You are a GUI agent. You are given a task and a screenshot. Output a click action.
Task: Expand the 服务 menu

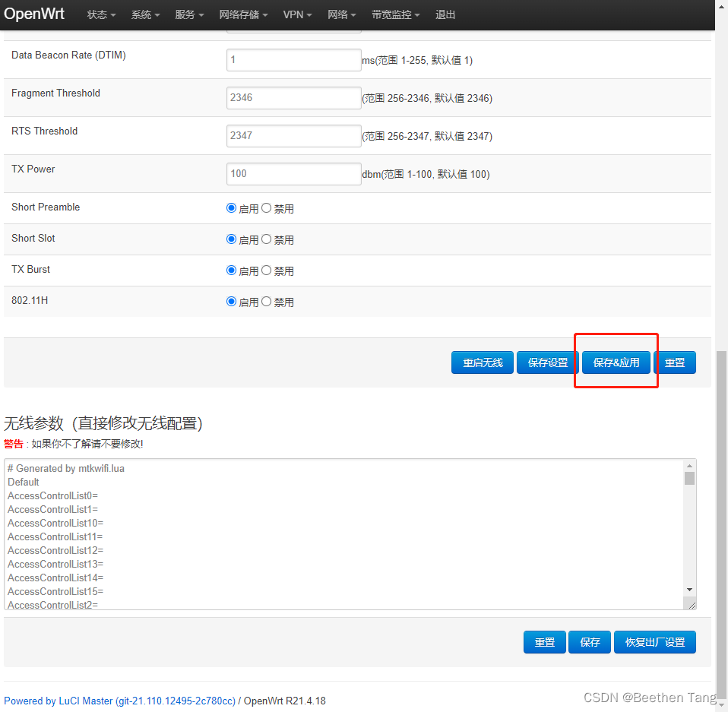(x=189, y=15)
